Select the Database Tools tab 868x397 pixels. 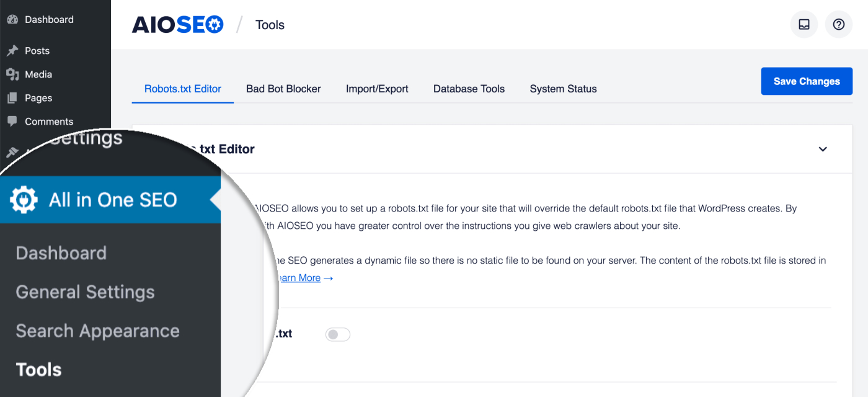point(469,89)
